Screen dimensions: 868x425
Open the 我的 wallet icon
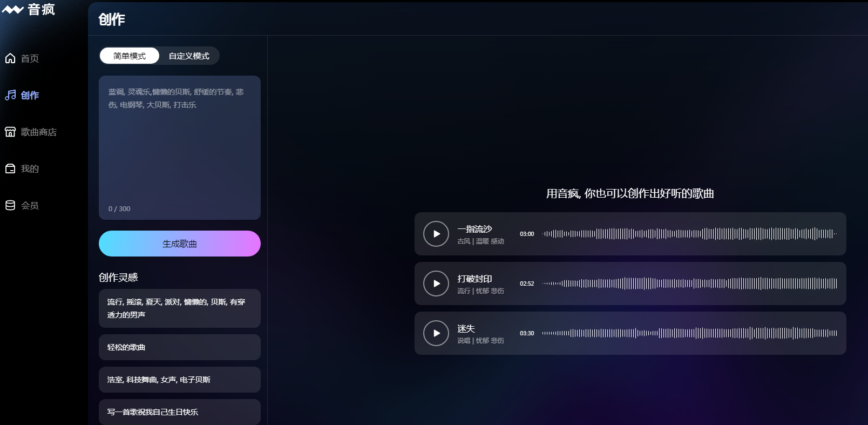[10, 168]
